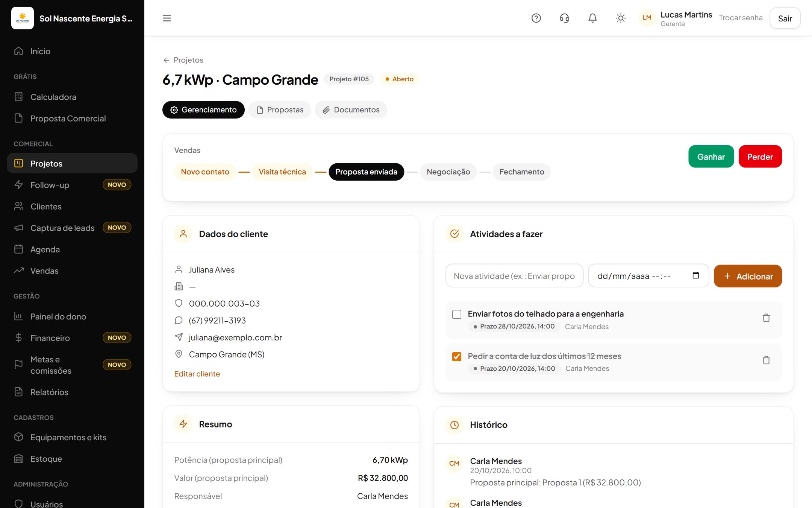Click the LM user avatar
The height and width of the screenshot is (508, 812).
647,18
